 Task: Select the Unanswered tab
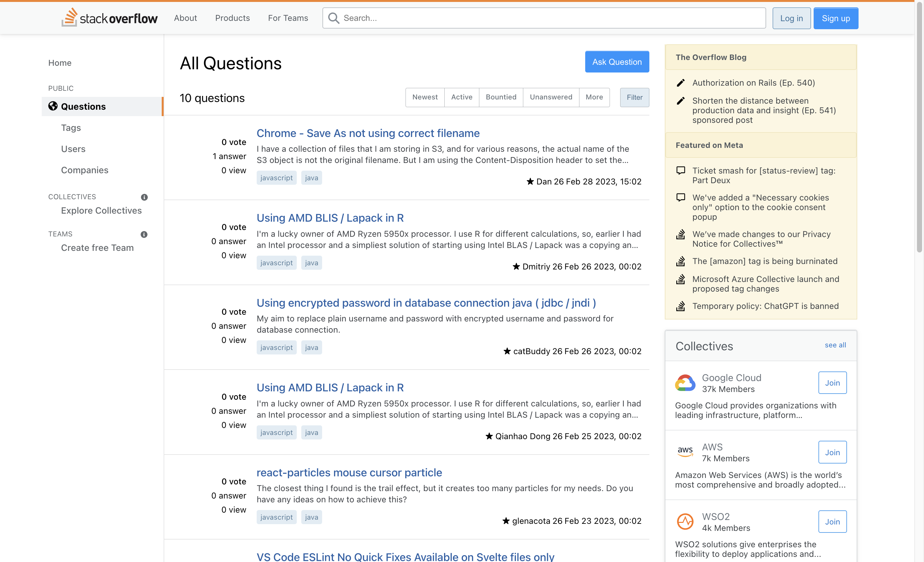pos(551,97)
